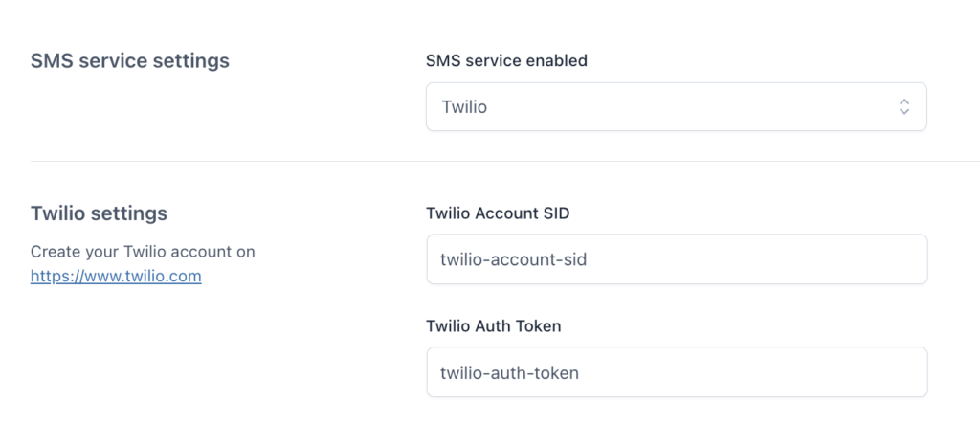The image size is (980, 425).
Task: Click the word "Twilio" in Twilio settings title
Action: [x=57, y=212]
